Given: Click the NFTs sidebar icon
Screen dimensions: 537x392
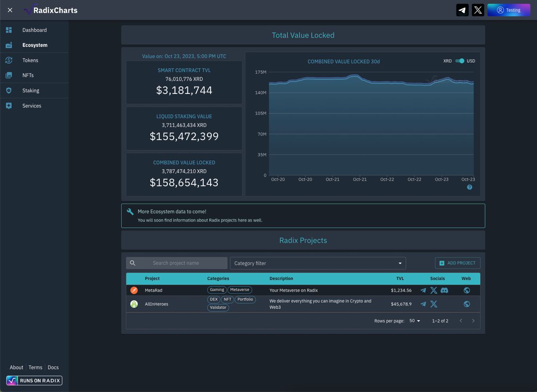Looking at the screenshot, I should tap(9, 75).
